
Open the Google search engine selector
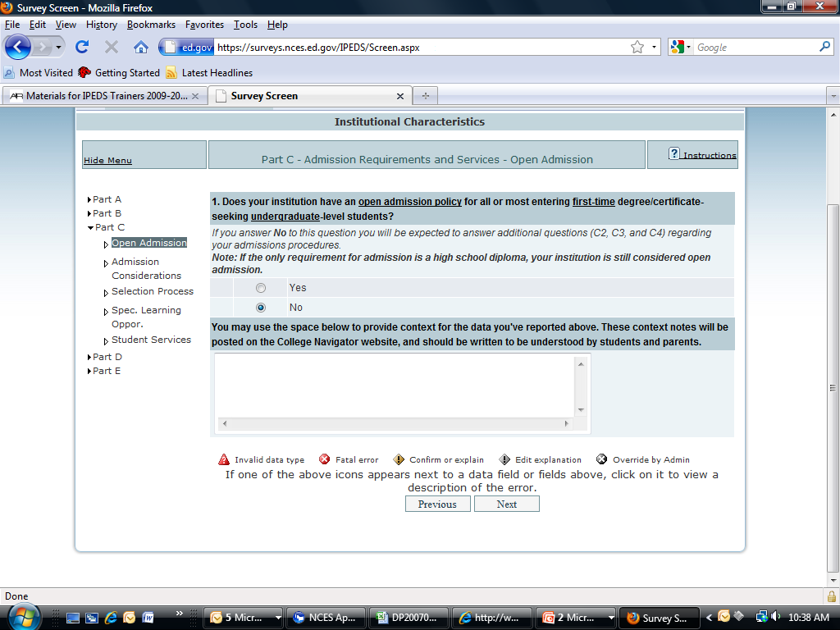pos(680,47)
